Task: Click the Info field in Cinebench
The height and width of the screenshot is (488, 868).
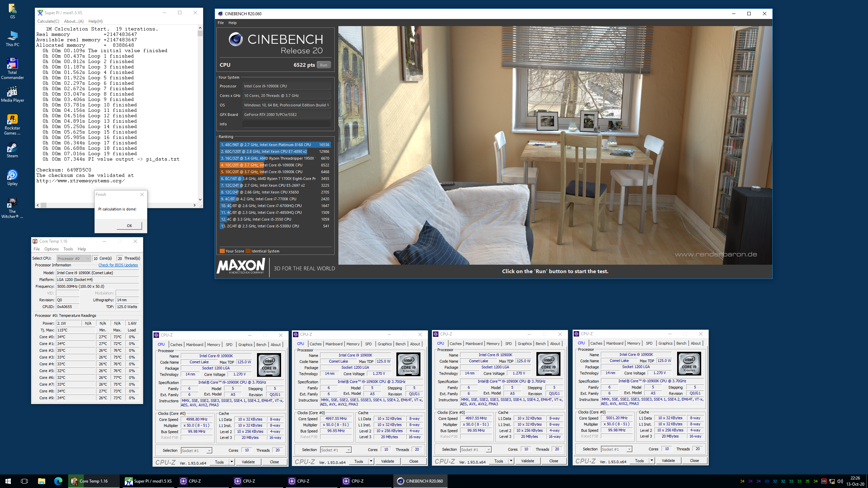Action: [x=287, y=124]
